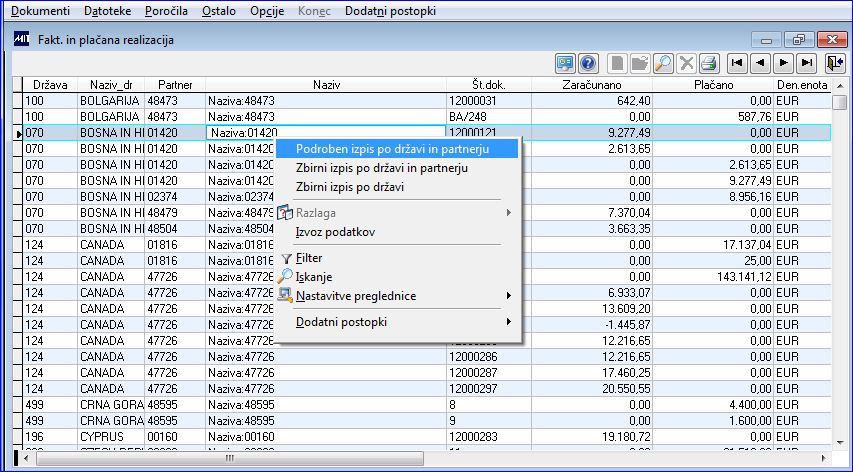
Task: Click vertical scrollbar down arrow
Action: (x=839, y=443)
